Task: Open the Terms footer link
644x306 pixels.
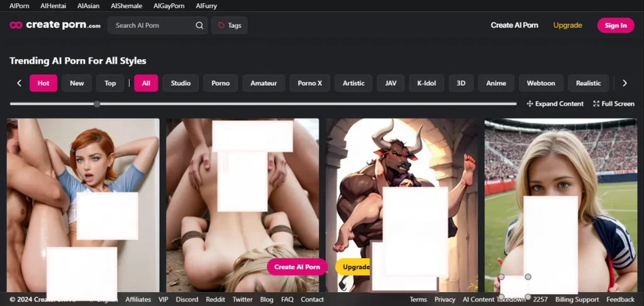Action: click(418, 300)
